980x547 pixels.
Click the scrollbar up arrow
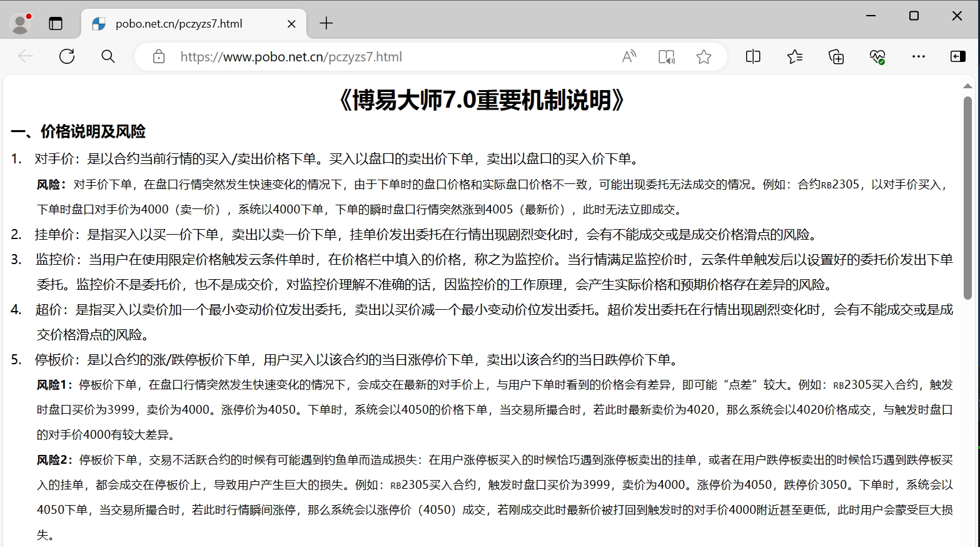point(967,86)
